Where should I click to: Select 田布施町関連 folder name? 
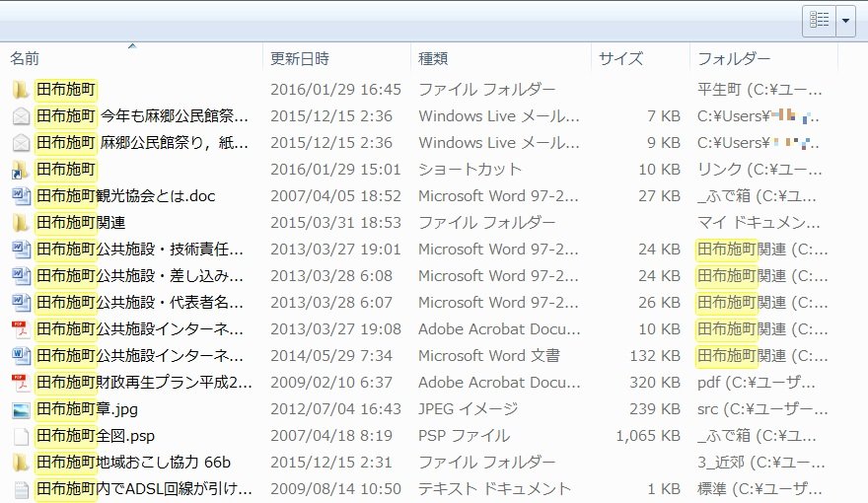(81, 223)
